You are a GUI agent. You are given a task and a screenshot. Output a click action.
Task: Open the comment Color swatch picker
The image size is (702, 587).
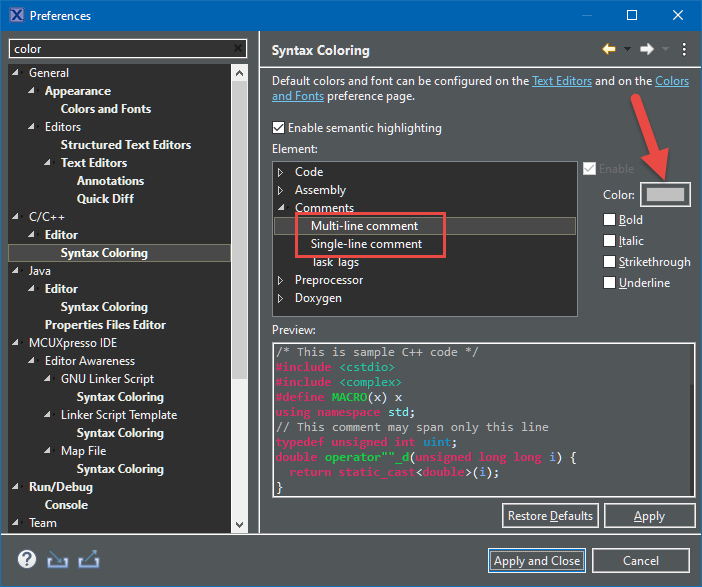click(x=666, y=194)
